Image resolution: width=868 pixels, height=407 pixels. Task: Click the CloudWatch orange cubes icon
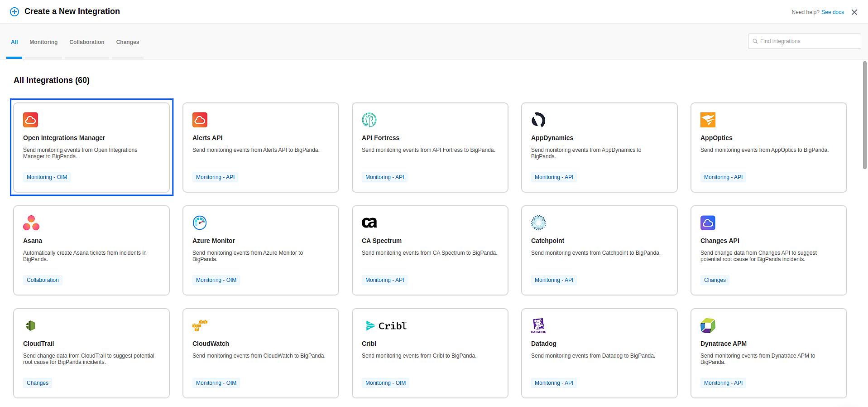point(200,325)
